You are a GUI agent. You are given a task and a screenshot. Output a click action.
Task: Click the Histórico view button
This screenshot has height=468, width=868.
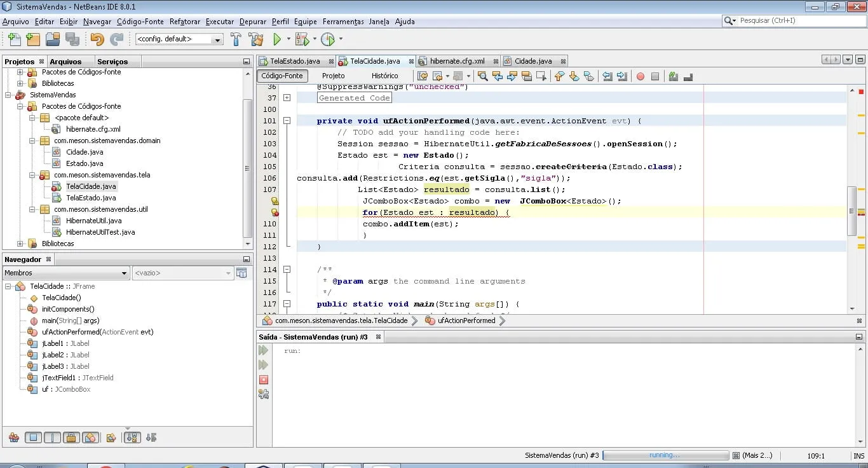(384, 76)
